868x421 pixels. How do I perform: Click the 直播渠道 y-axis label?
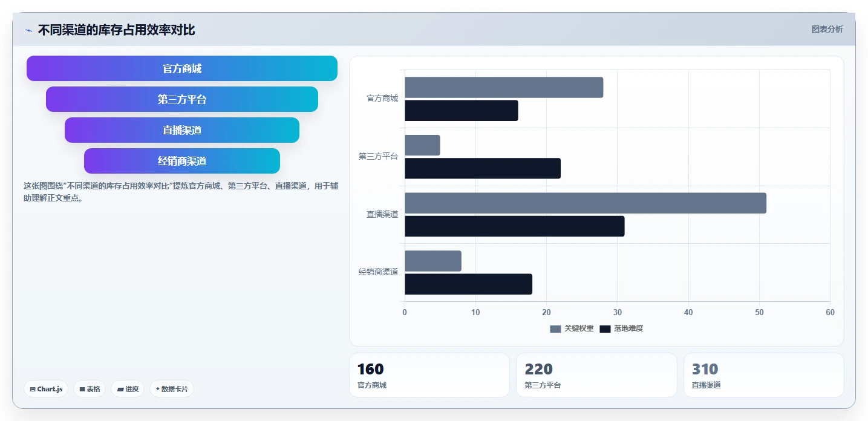382,214
